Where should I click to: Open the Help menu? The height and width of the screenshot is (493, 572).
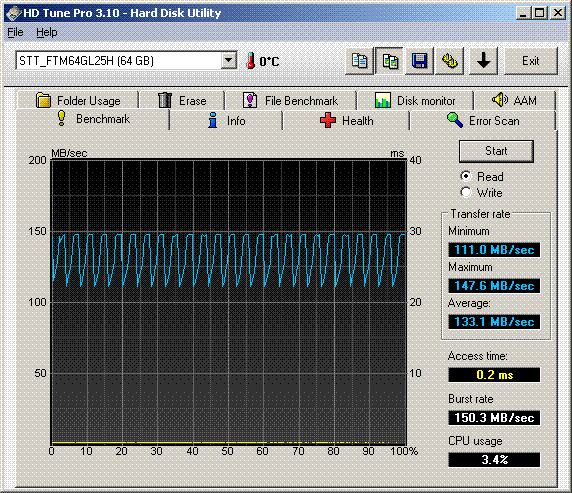[x=47, y=32]
